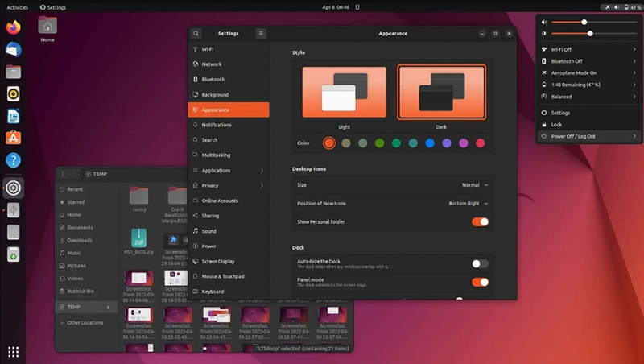Choose the blue accent color
This screenshot has width=644, height=364.
(x=430, y=143)
